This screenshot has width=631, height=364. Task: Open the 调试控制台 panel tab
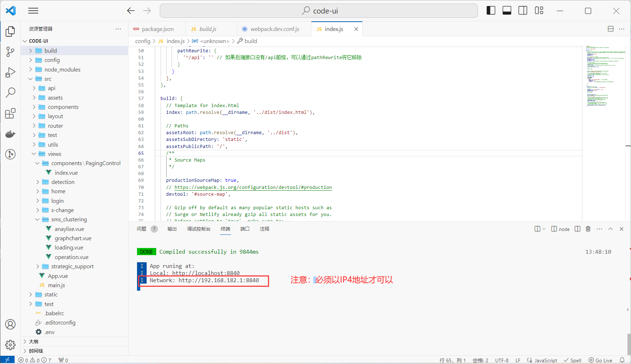pos(199,229)
